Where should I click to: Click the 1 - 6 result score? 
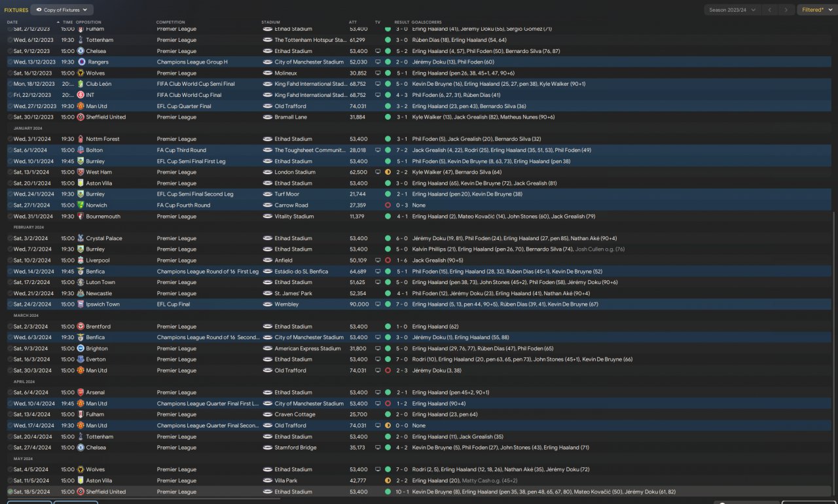pyautogui.click(x=401, y=261)
